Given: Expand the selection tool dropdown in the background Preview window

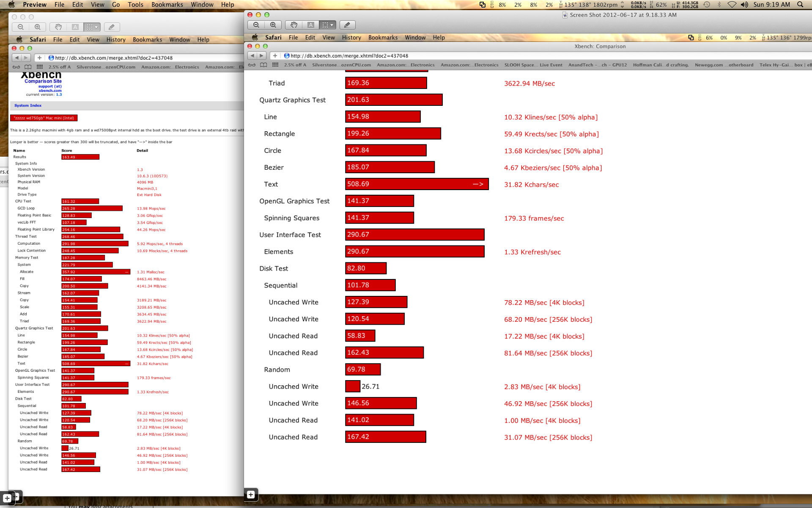Looking at the screenshot, I should [96, 27].
